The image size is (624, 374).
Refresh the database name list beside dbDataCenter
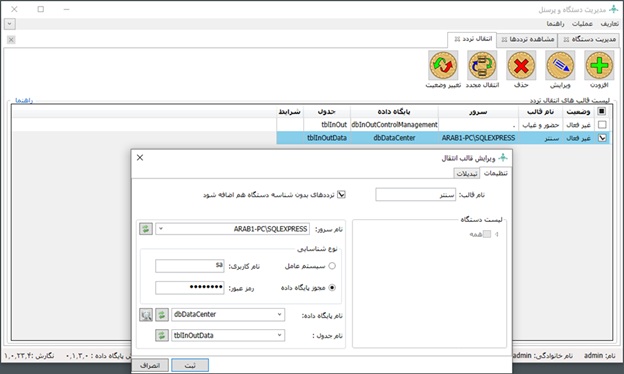[x=162, y=315]
